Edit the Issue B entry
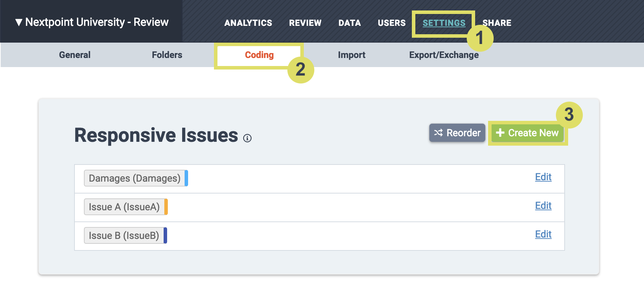Viewport: 644px width, 292px height. click(543, 234)
